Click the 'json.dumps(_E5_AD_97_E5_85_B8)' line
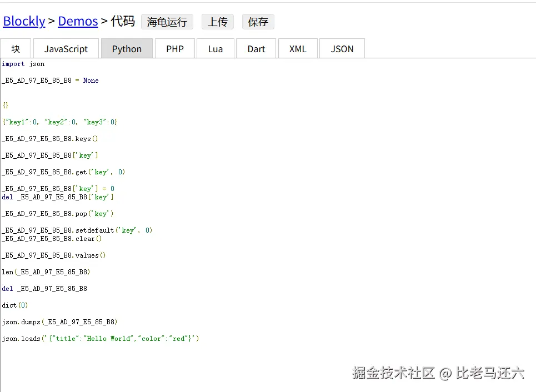Screen dimensions: 536x392 pyautogui.click(x=60, y=322)
